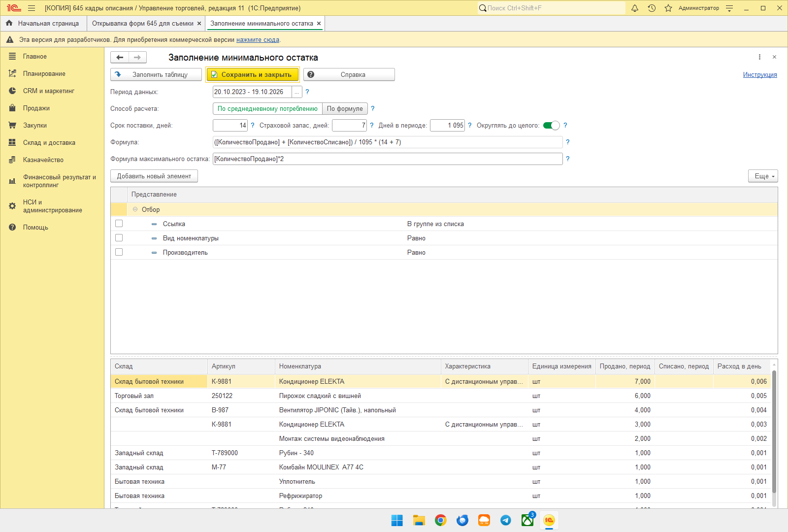
Task: Toggle Округлять до целого switch
Action: click(552, 125)
